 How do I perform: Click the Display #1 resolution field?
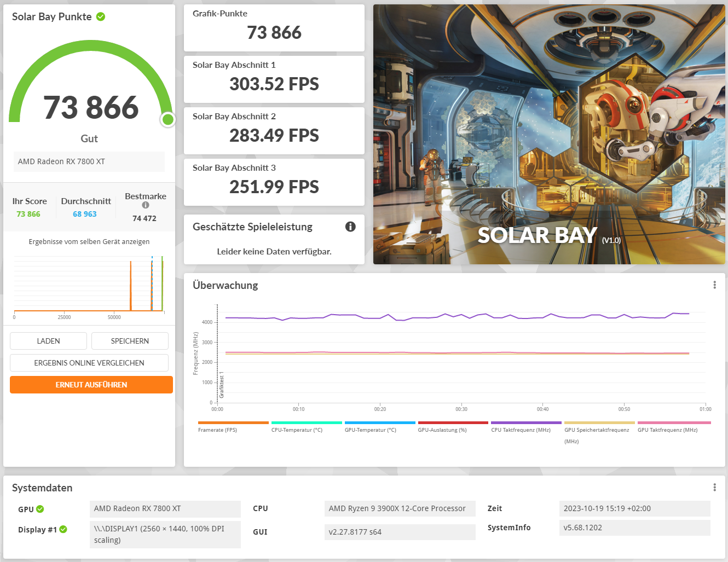(x=165, y=535)
